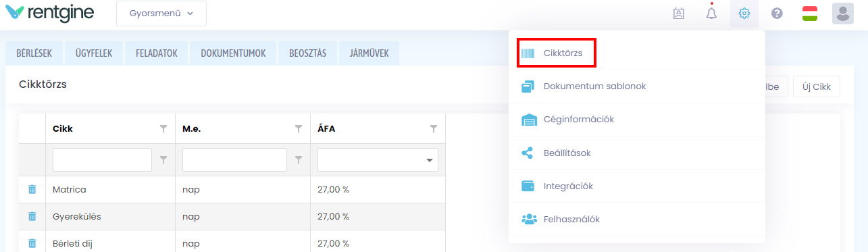Open the FELADATOK tab

(x=156, y=53)
